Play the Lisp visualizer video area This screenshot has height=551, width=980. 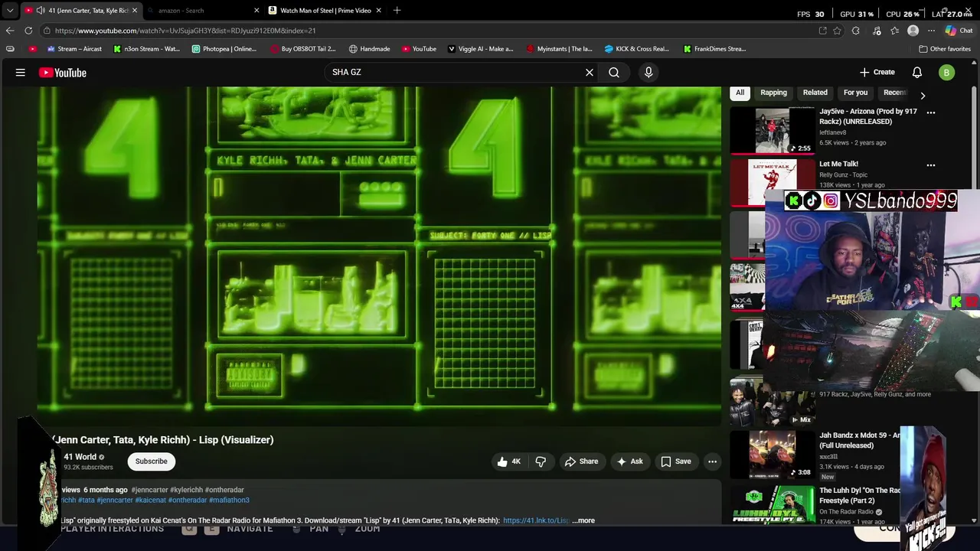point(379,256)
